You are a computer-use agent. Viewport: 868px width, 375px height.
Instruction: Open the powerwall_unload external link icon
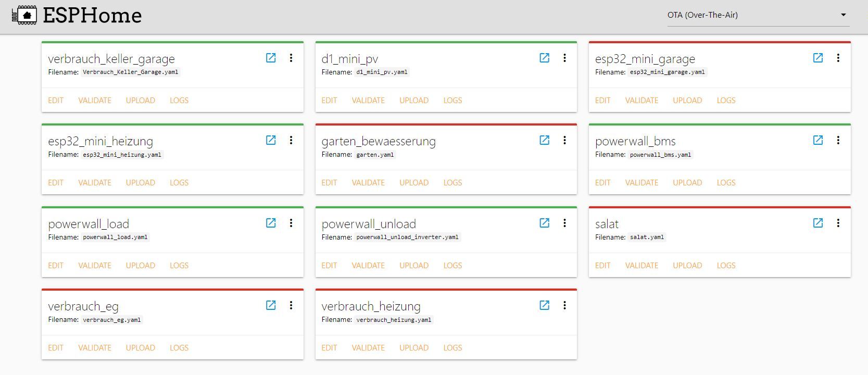[x=544, y=223]
